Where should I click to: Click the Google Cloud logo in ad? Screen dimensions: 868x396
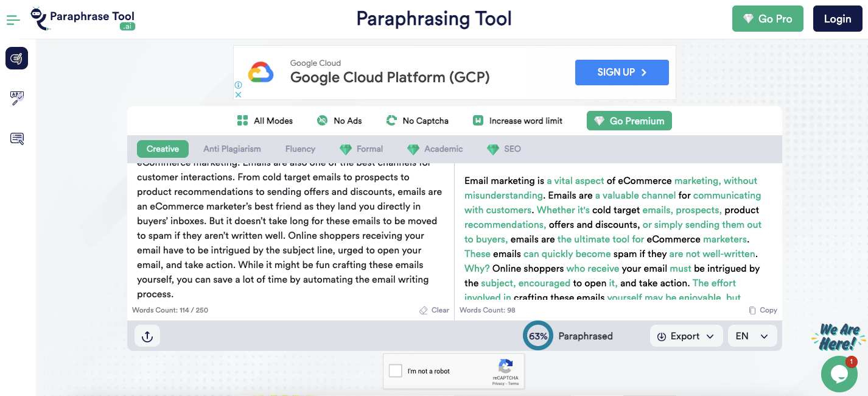261,72
